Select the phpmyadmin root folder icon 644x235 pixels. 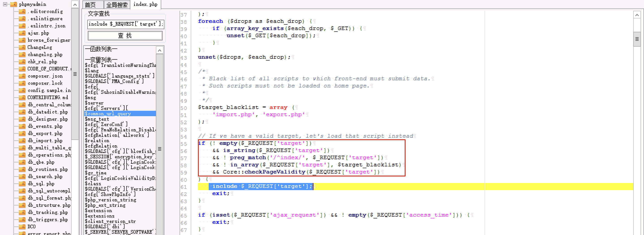[13, 4]
